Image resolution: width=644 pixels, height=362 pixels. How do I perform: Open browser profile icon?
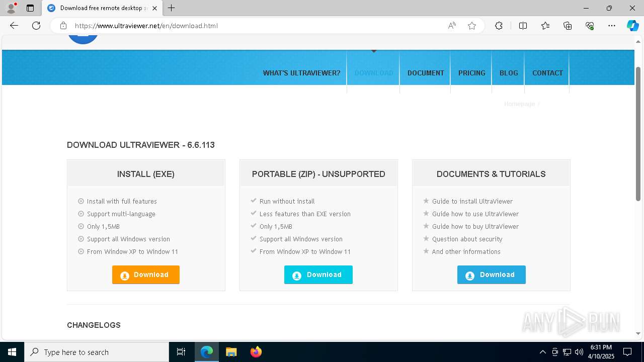[x=11, y=8]
